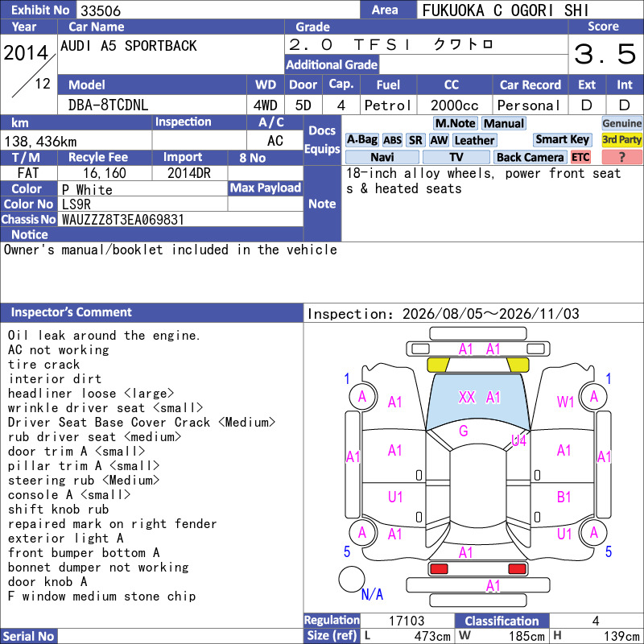
Task: Click the XX mark on the windshield diagram
Action: click(x=467, y=397)
